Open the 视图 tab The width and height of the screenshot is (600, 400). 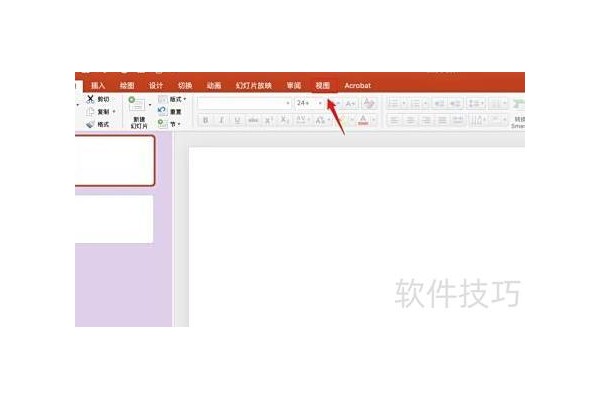click(323, 85)
